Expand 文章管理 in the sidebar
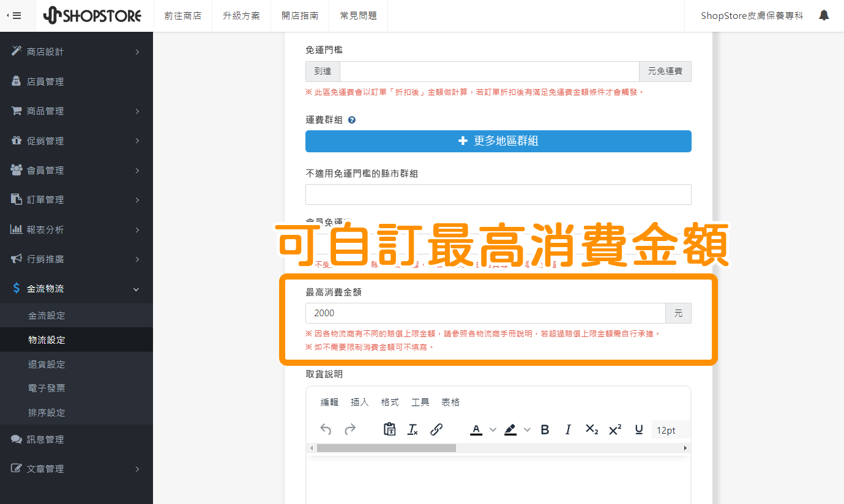This screenshot has width=844, height=504. coord(77,469)
